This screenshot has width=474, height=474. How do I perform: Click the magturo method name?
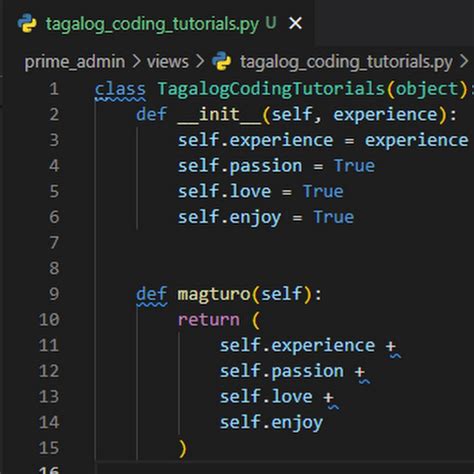tap(214, 295)
